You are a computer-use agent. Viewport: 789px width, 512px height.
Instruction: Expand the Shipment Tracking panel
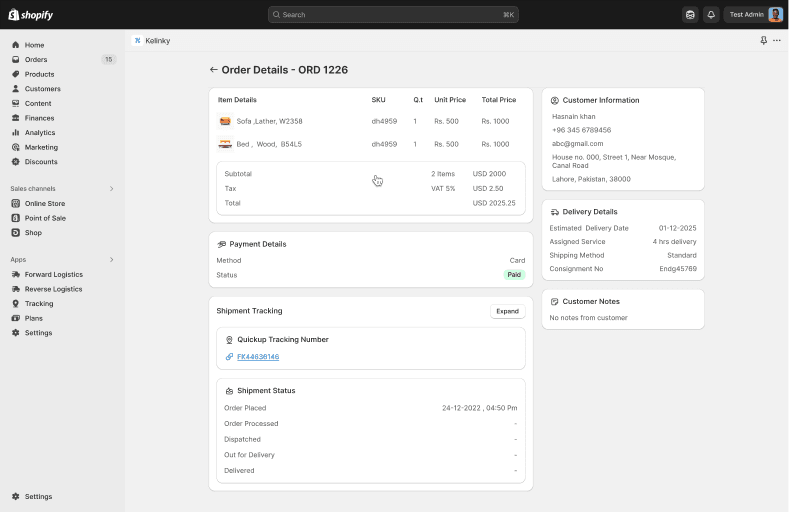coord(507,311)
